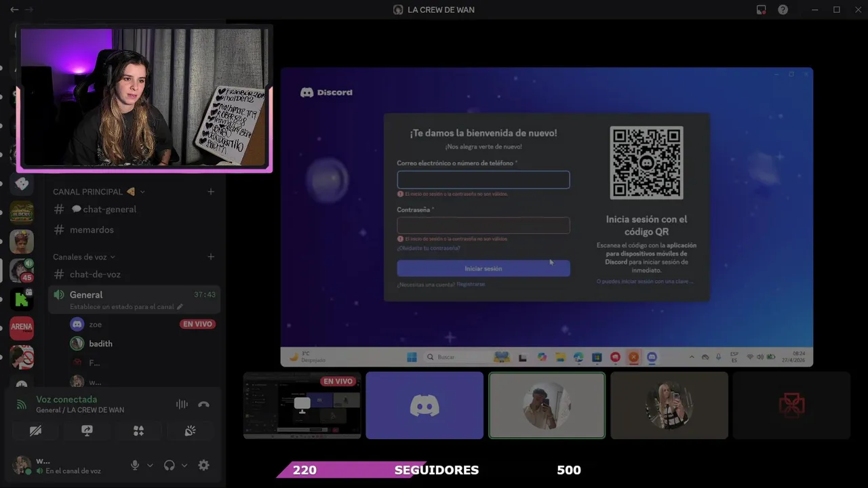The height and width of the screenshot is (488, 868).
Task: Open File Explorer taskbar icon in stream
Action: [559, 357]
